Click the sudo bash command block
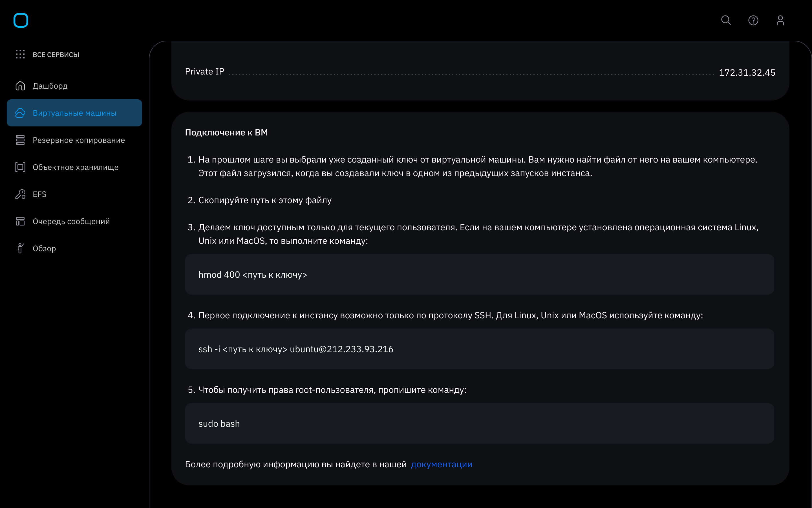The width and height of the screenshot is (812, 508). 479,423
